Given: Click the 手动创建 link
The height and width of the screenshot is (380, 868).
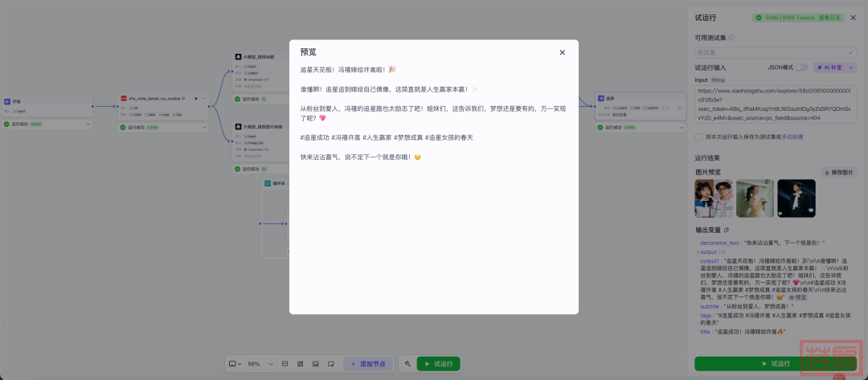Looking at the screenshot, I should [x=792, y=137].
